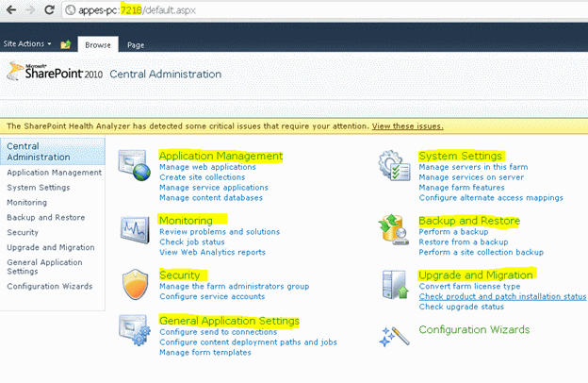Click the Monitoring chart icon

134,230
